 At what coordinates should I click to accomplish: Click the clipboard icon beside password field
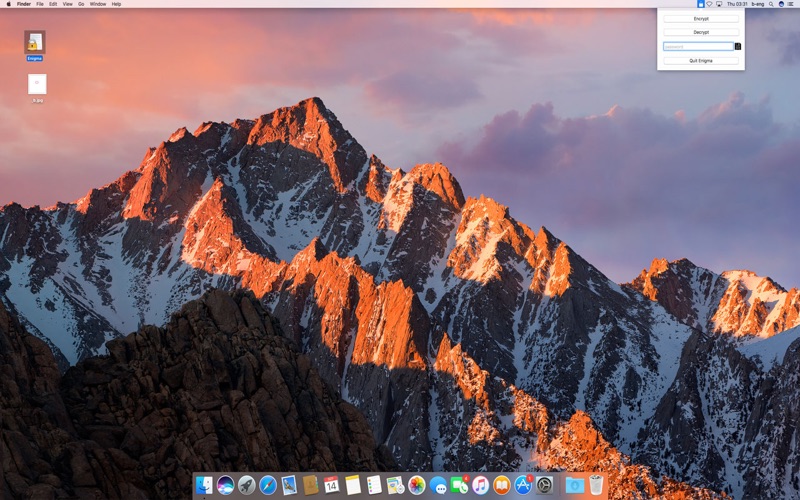pos(738,46)
